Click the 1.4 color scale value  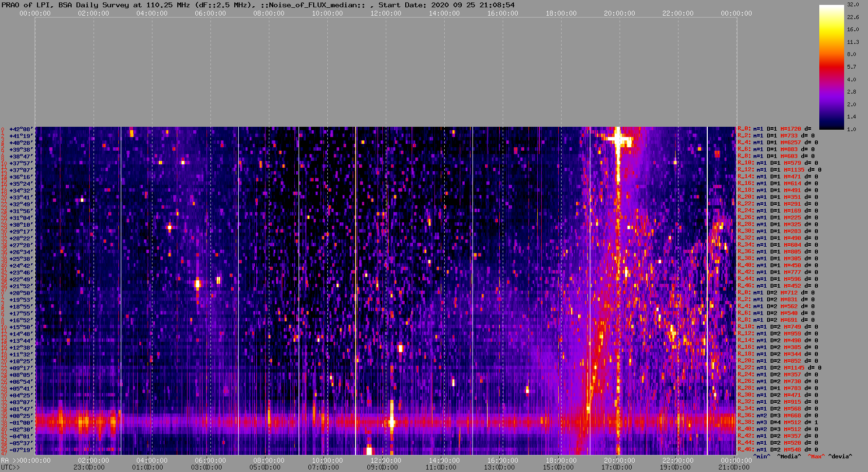(x=851, y=117)
